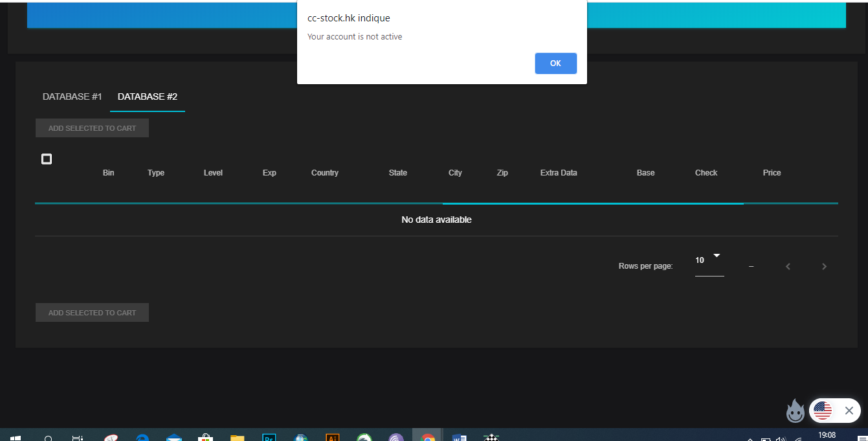Click the Chrome icon in the taskbar
This screenshot has width=868, height=441.
[427, 438]
